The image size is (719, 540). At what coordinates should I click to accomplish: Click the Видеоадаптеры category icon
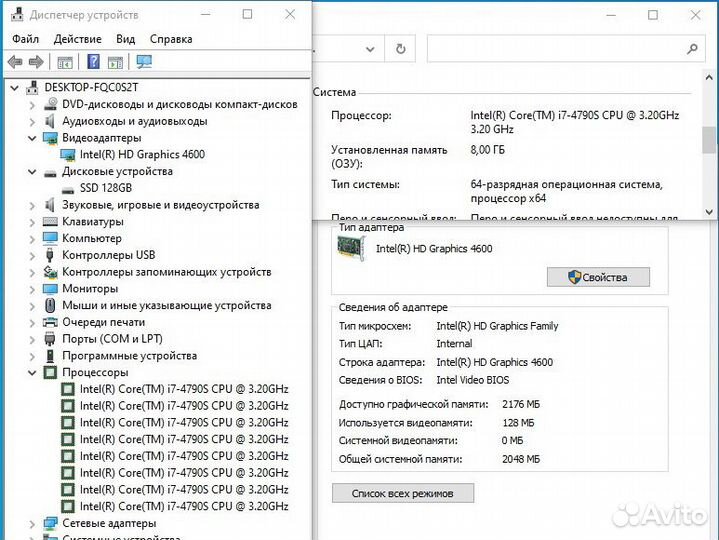coord(50,138)
